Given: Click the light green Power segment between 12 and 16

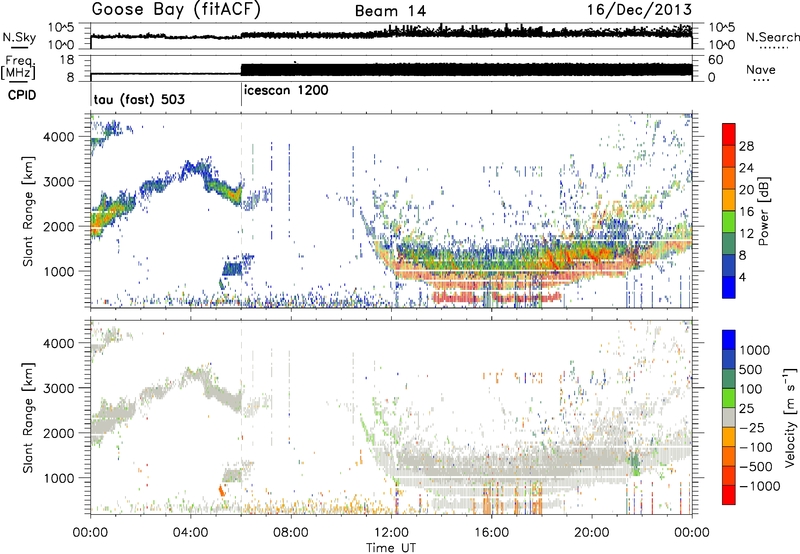Looking at the screenshot, I should click(x=729, y=221).
